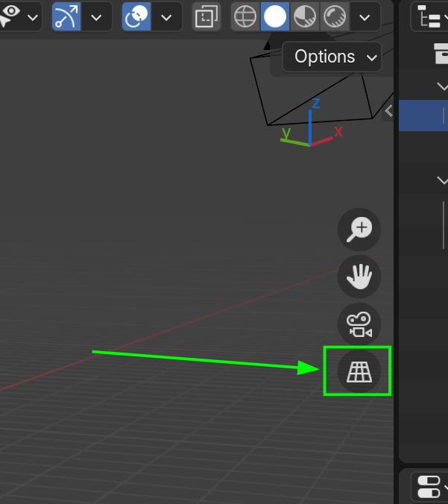Screen dimensions: 448x504
Task: Toggle the camera view button
Action: pyautogui.click(x=359, y=324)
